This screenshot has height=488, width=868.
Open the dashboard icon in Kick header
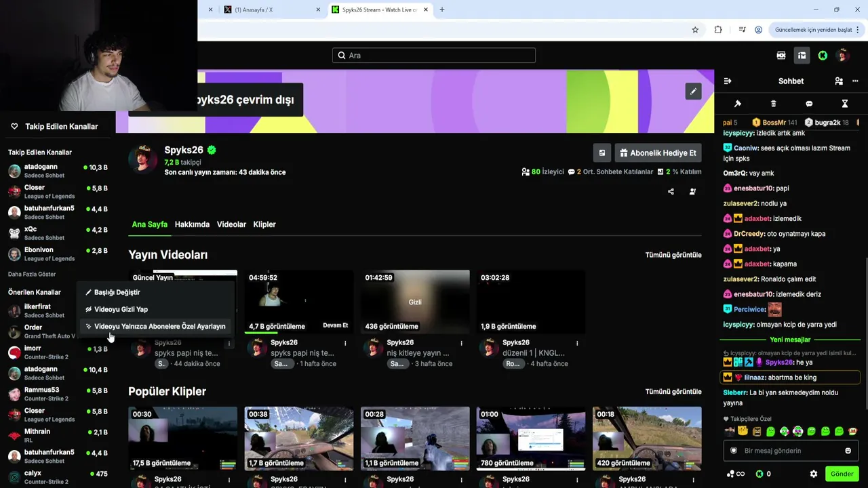tap(802, 56)
